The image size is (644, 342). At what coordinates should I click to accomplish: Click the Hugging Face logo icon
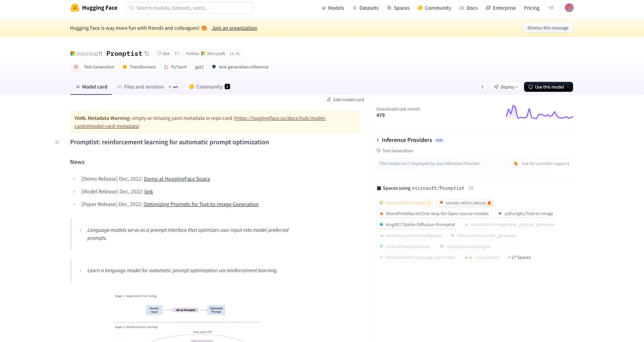(x=74, y=8)
